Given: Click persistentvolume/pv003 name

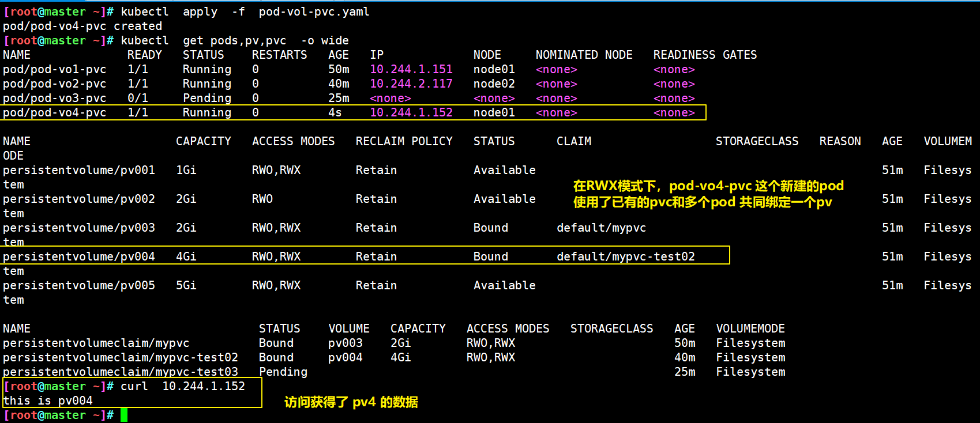Looking at the screenshot, I should click(x=79, y=228).
